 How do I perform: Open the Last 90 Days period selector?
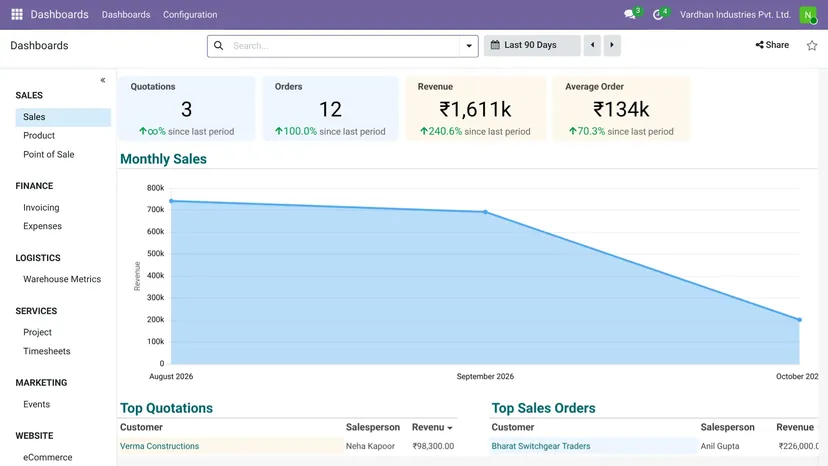(532, 45)
